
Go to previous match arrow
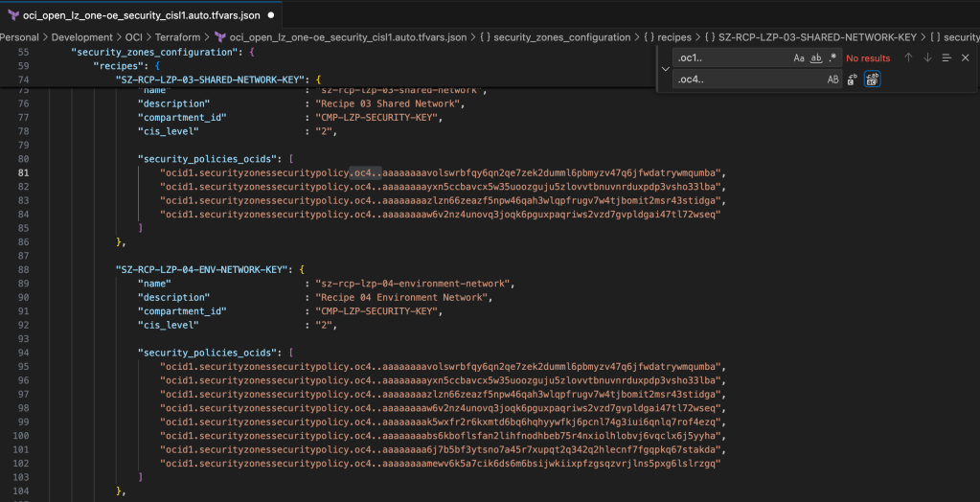pos(908,58)
